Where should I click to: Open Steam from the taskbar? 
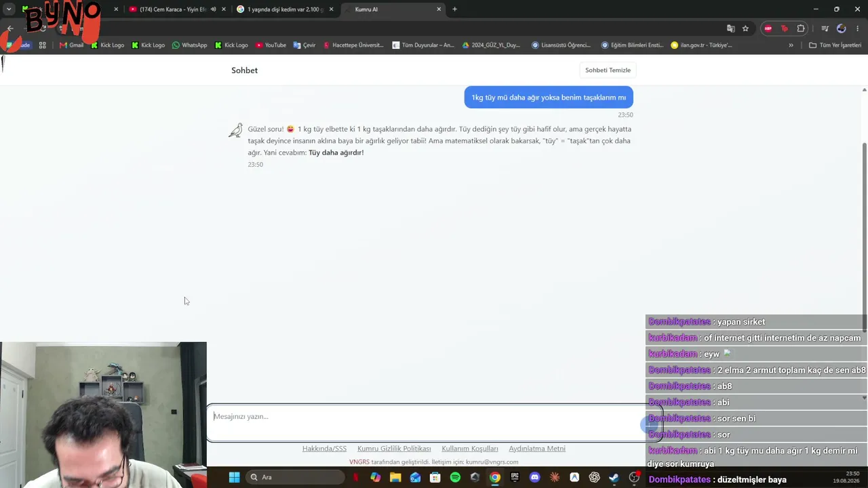click(614, 477)
